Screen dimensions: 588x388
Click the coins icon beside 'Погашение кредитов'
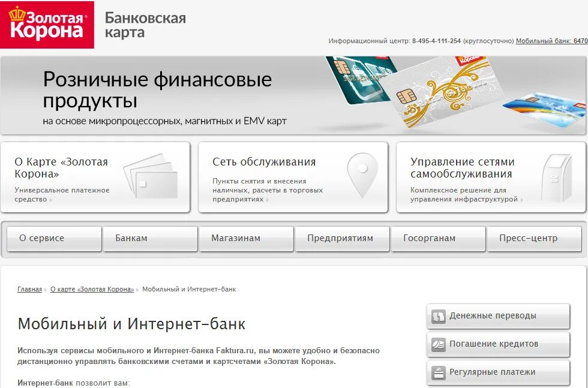pyautogui.click(x=439, y=344)
